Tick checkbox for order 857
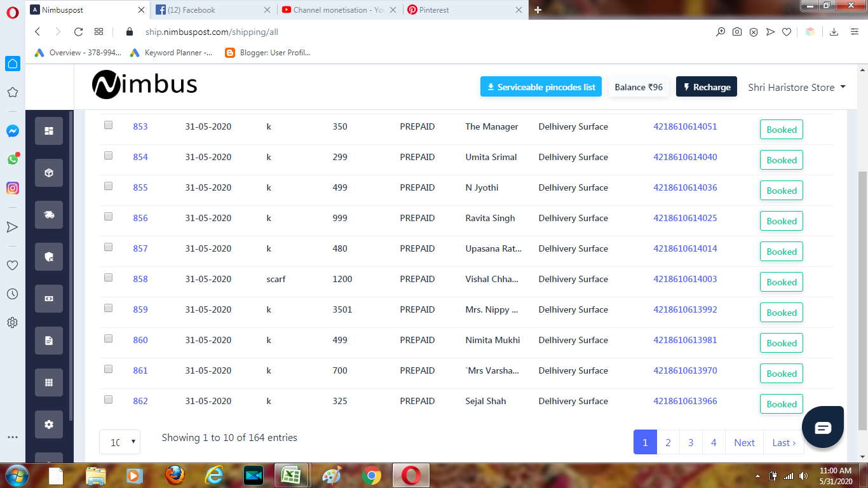Viewport: 868px width, 488px height. [108, 247]
